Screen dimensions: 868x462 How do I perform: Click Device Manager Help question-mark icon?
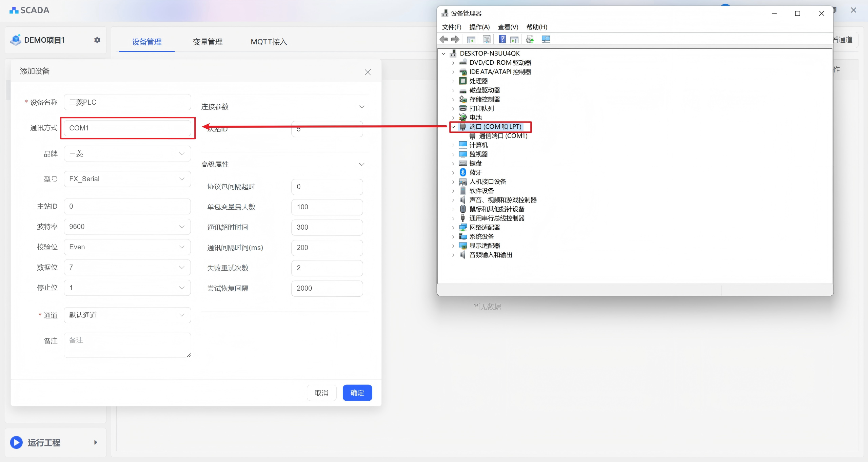502,39
